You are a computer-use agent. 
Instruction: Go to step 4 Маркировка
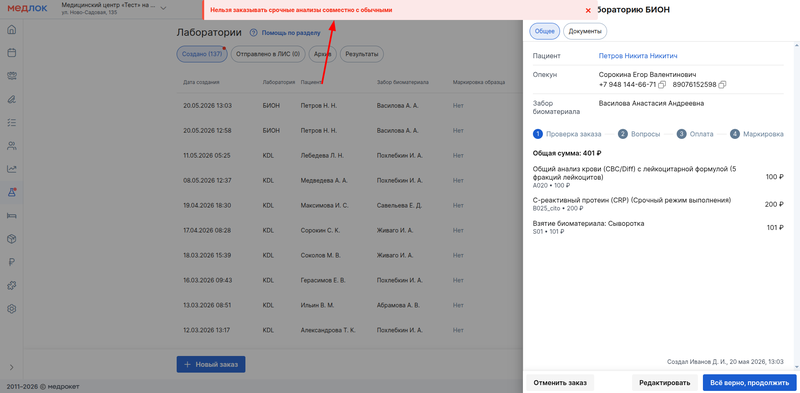[757, 134]
